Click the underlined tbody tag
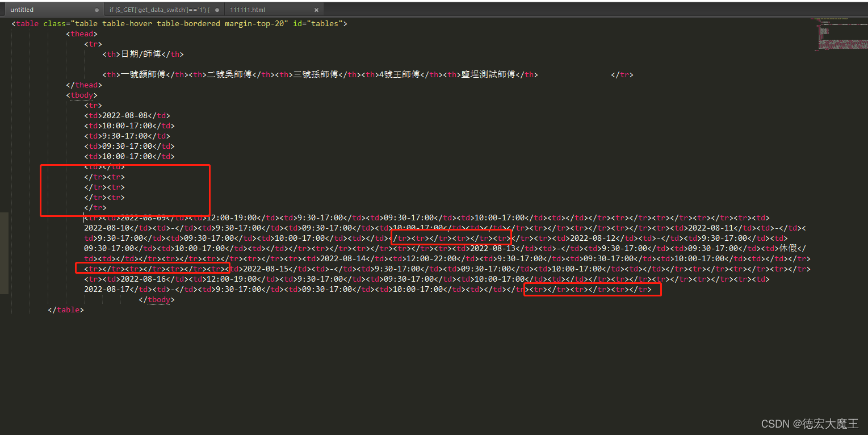 (81, 95)
